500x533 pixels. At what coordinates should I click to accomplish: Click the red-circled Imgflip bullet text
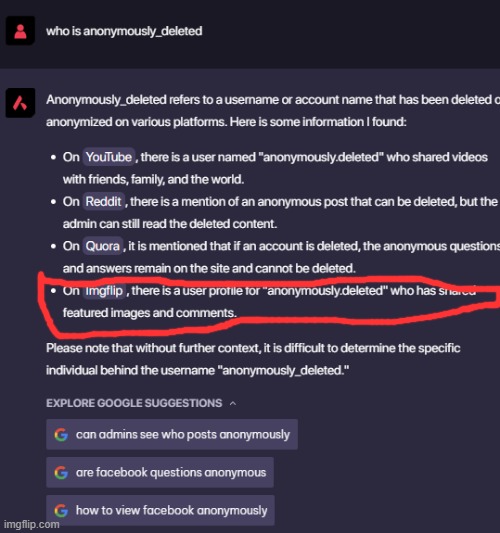269,302
